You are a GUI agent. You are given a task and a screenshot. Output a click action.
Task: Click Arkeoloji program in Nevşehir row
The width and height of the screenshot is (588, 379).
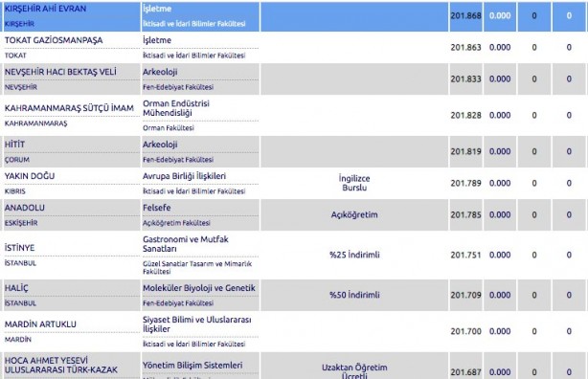tap(160, 72)
